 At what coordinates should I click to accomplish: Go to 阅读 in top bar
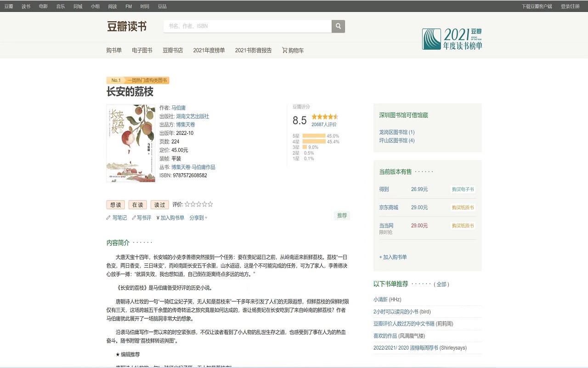[113, 6]
